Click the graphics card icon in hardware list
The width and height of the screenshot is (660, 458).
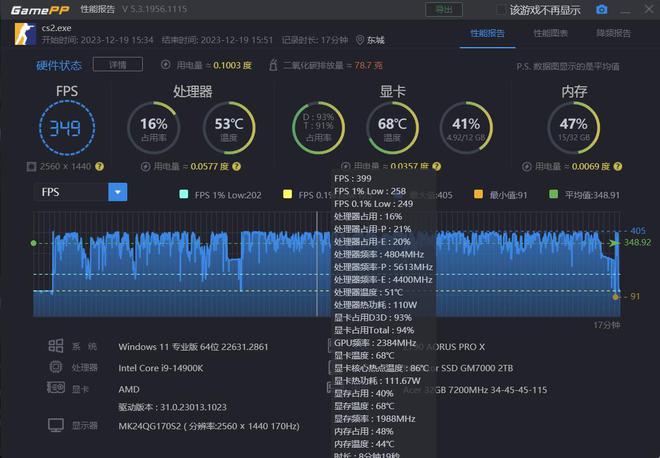(x=56, y=388)
